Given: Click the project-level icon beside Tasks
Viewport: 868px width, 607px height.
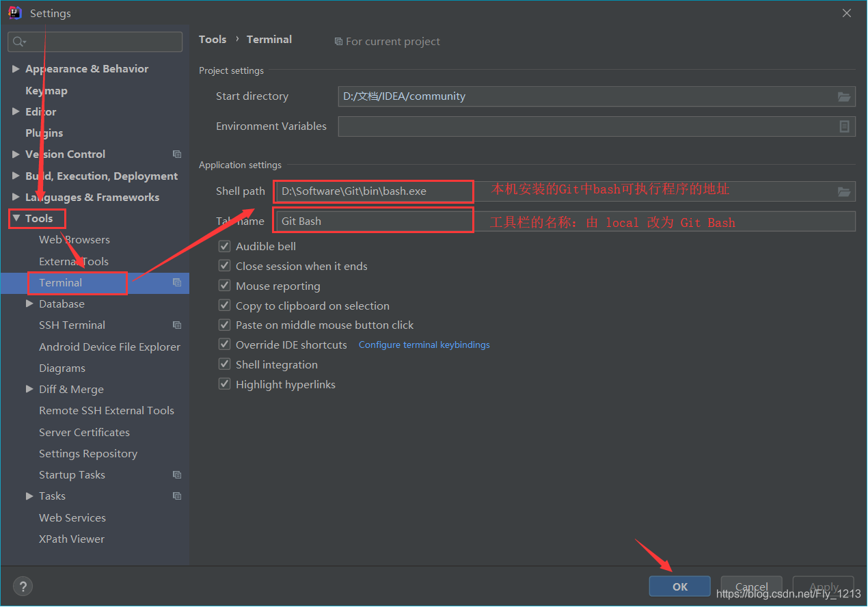Looking at the screenshot, I should [177, 496].
